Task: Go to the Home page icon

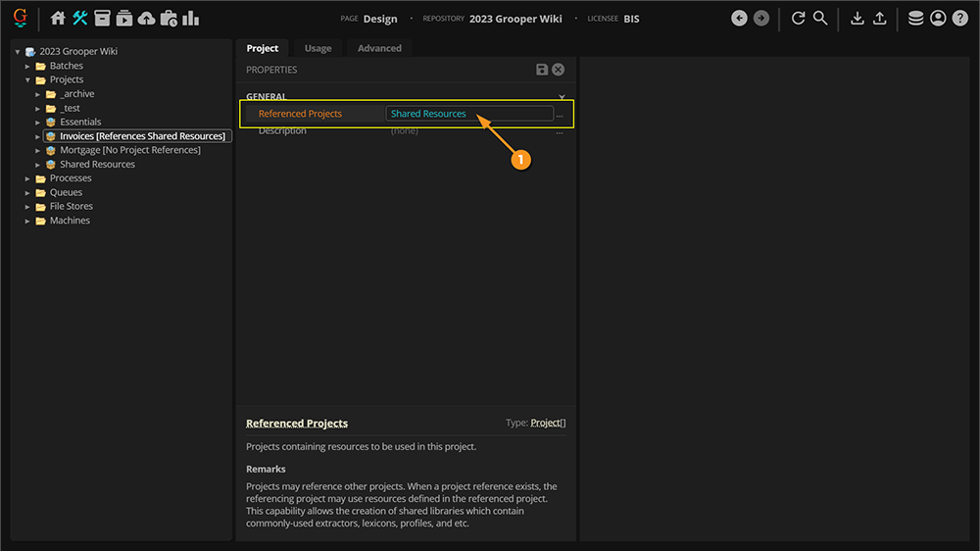Action: click(x=58, y=18)
